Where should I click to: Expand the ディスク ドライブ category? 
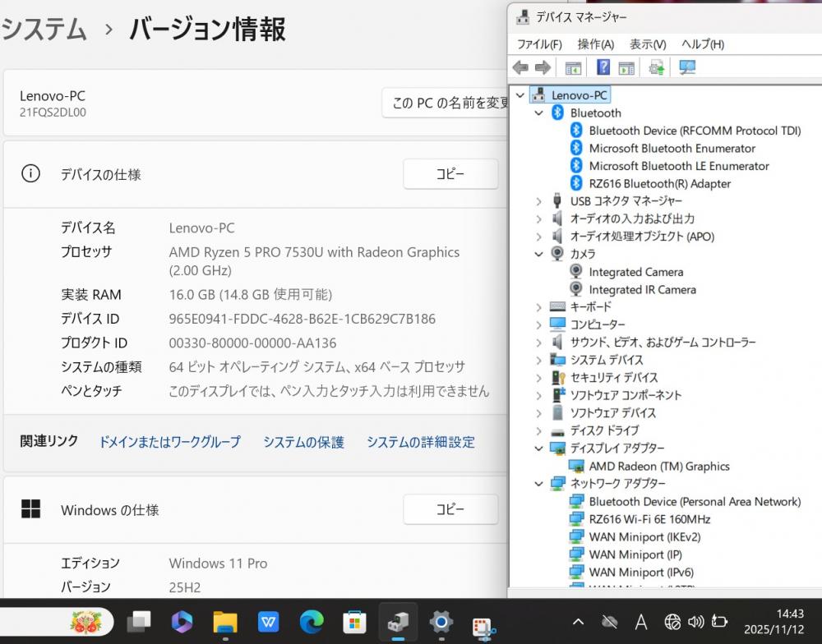click(x=539, y=430)
